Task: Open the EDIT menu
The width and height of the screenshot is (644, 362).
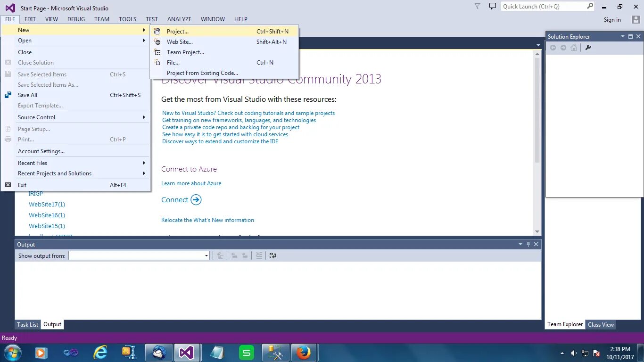Action: pyautogui.click(x=30, y=19)
